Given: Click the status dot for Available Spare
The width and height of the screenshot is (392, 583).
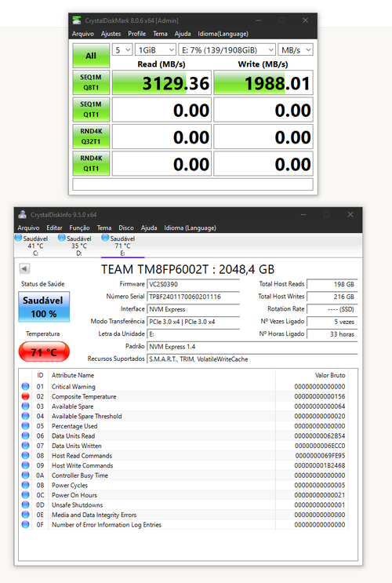Looking at the screenshot, I should click(25, 406).
